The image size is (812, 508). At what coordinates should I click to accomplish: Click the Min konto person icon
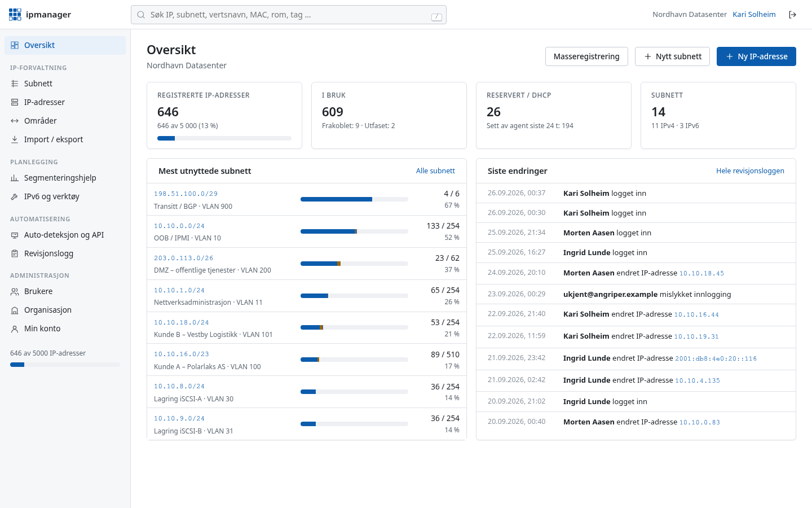tap(15, 329)
